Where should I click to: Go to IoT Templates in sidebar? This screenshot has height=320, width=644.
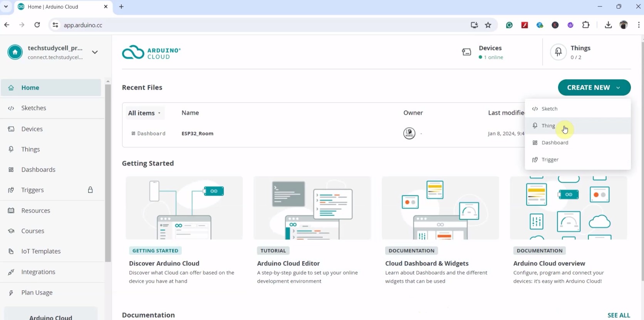pyautogui.click(x=41, y=251)
